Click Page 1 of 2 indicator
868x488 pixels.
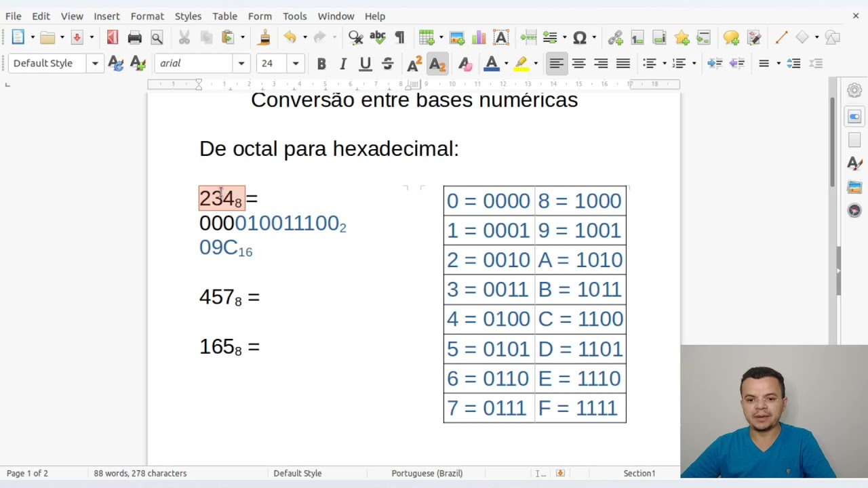(x=27, y=473)
